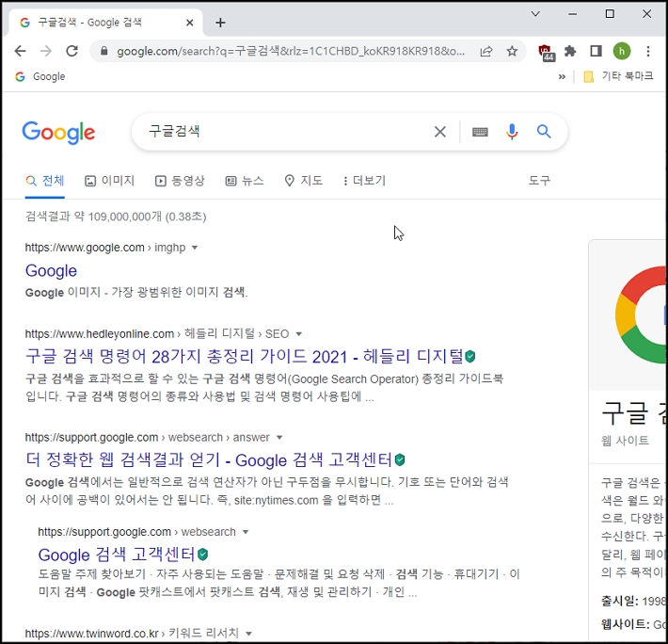Open the on-screen keyboard input tool
This screenshot has height=644, width=668.
click(x=480, y=132)
